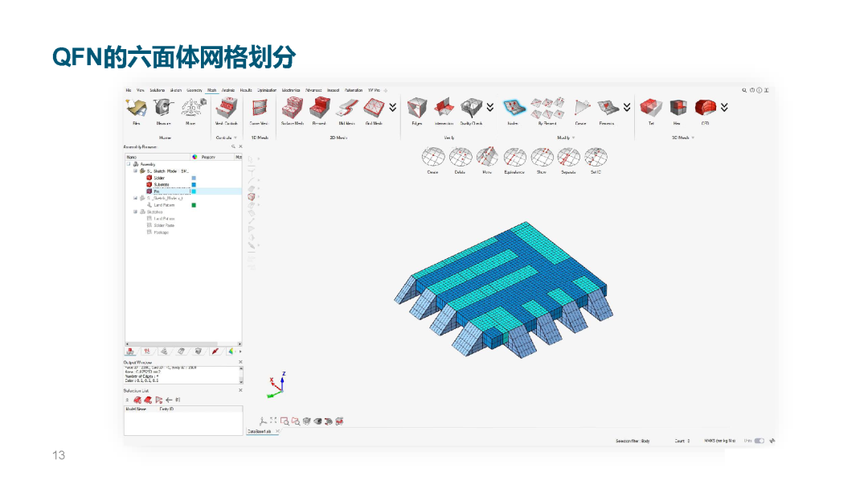Click the back arrow in Selection List toolbar
Image resolution: width=868 pixels, height=489 pixels.
point(169,400)
